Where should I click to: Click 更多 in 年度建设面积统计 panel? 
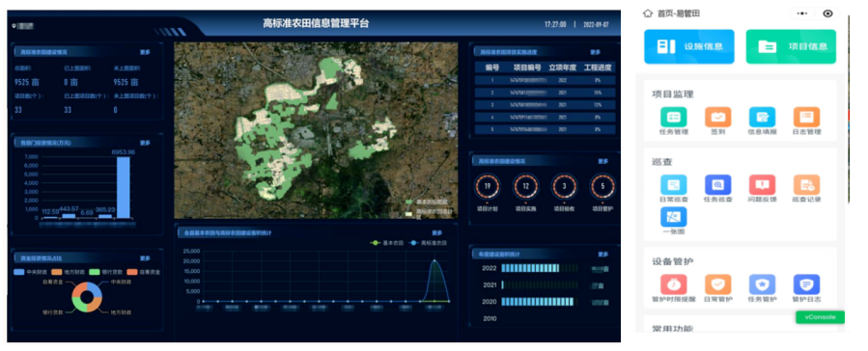(602, 255)
